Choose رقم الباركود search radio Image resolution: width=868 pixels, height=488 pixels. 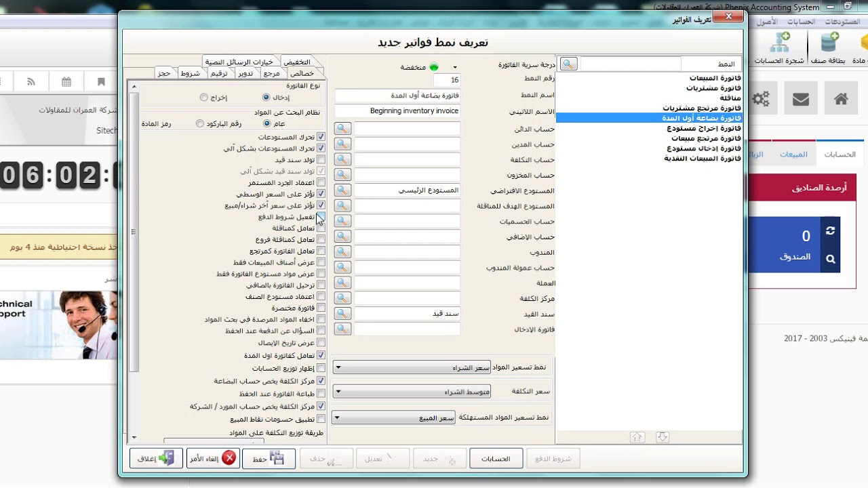pos(199,123)
